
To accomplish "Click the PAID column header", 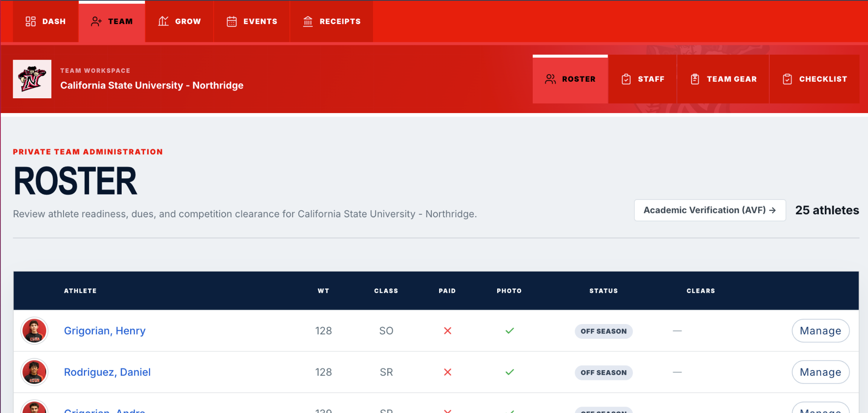I will tap(447, 291).
